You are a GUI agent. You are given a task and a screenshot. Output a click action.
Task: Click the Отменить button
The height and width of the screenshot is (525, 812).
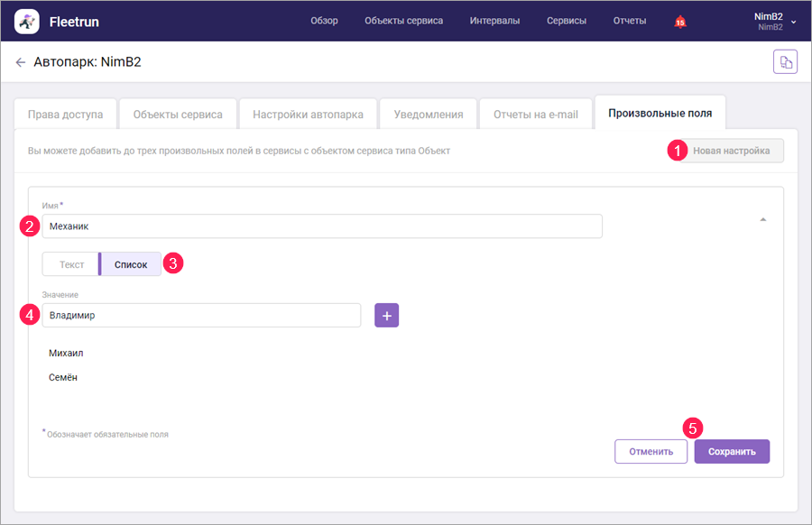[651, 451]
